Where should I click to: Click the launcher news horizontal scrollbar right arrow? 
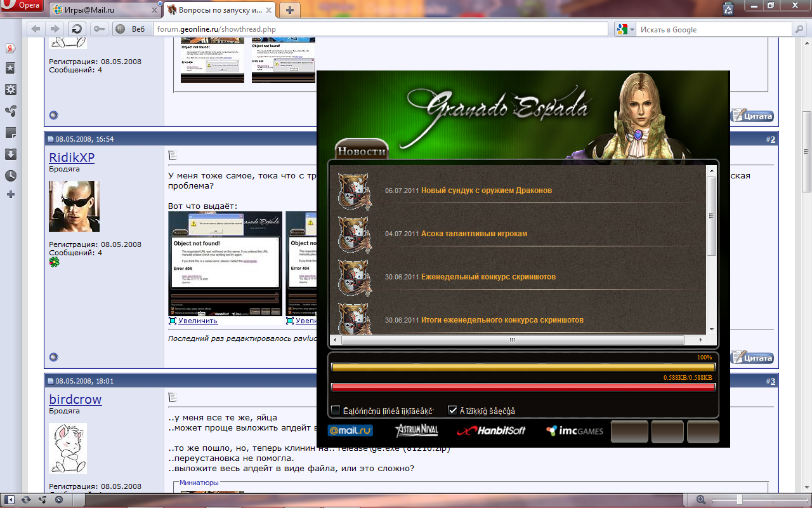(x=702, y=340)
